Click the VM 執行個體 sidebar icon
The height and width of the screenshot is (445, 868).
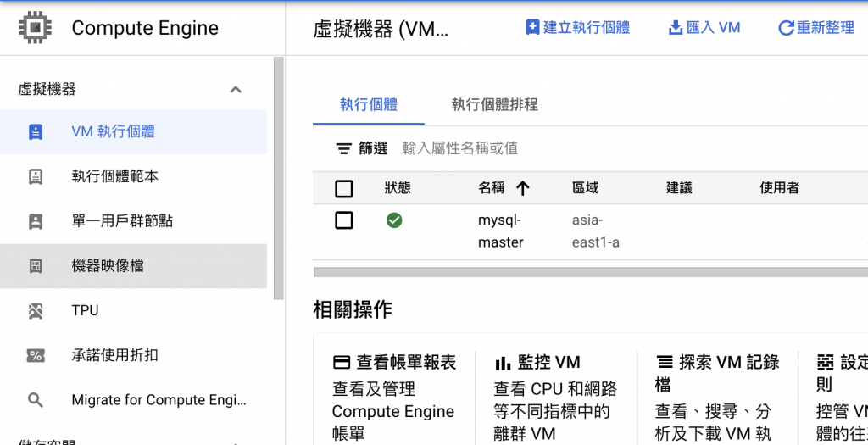click(36, 131)
